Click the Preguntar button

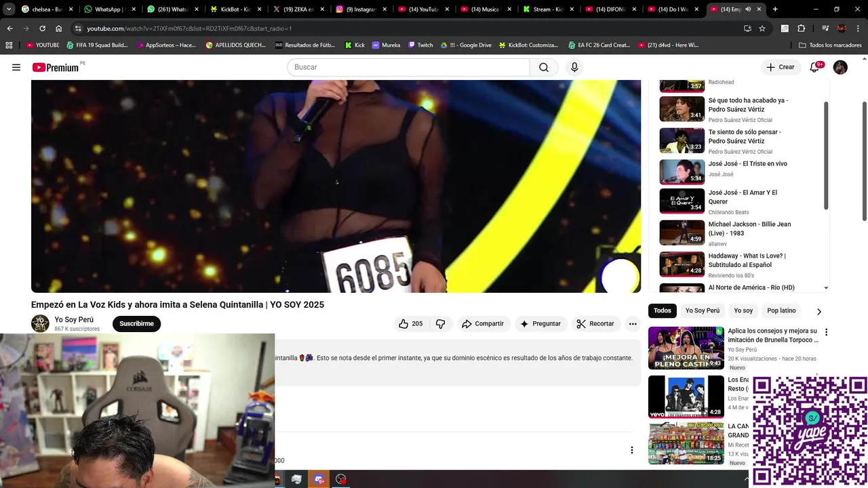[540, 324]
